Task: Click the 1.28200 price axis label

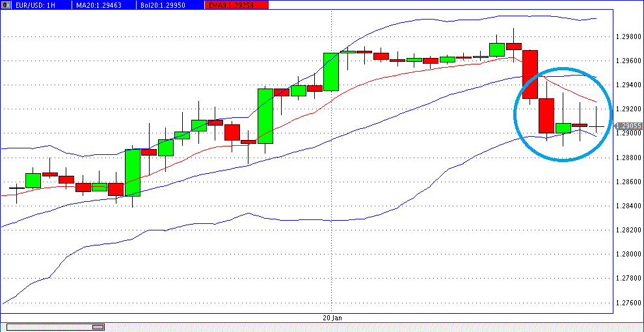Action: point(628,230)
